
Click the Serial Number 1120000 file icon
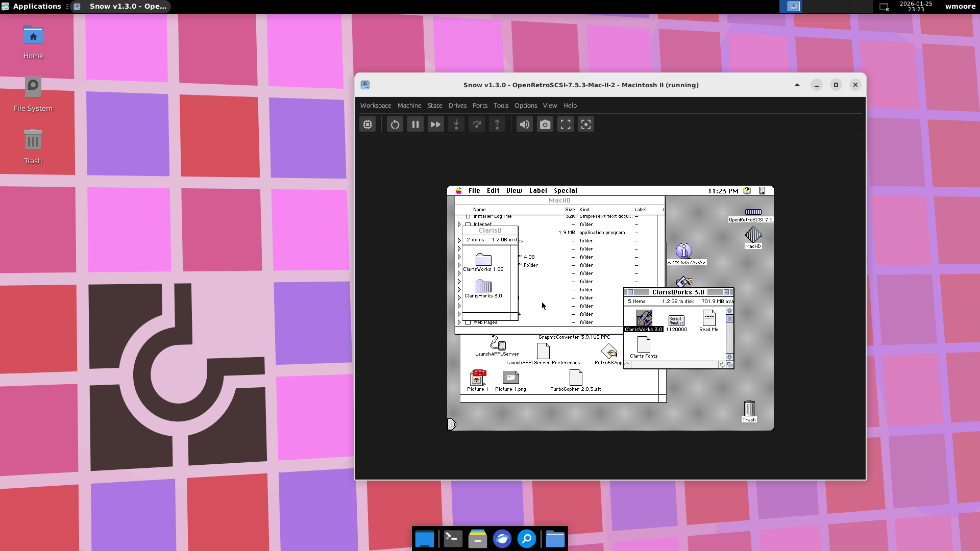point(676,320)
